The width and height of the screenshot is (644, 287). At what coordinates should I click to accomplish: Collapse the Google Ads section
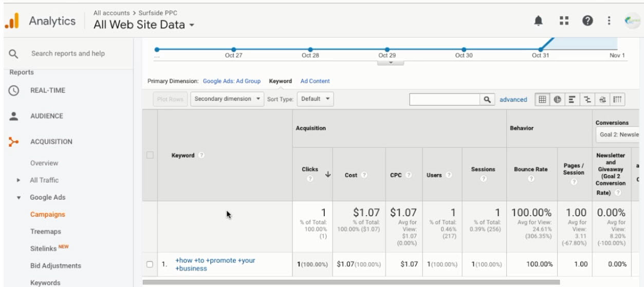(19, 198)
